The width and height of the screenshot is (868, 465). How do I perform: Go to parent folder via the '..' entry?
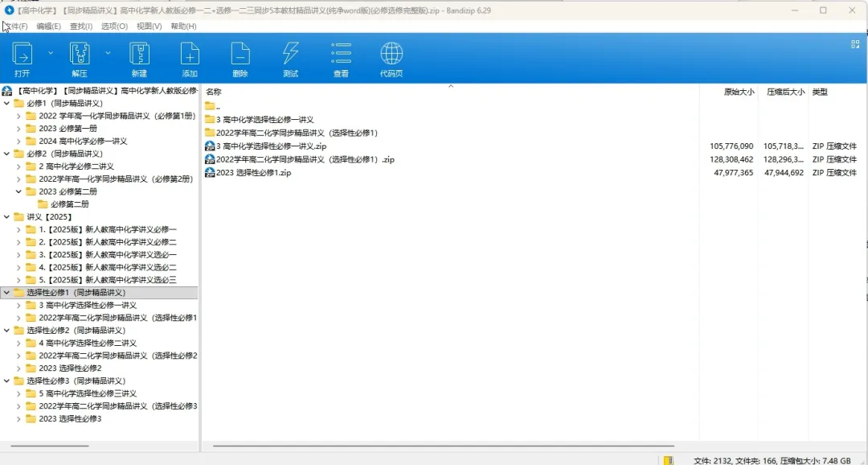pyautogui.click(x=212, y=106)
